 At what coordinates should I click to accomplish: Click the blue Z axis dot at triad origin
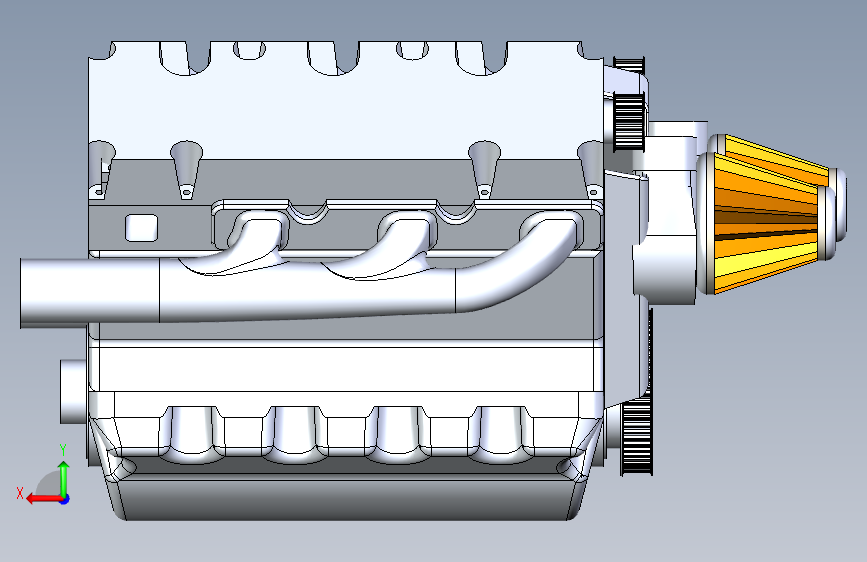pos(65,499)
